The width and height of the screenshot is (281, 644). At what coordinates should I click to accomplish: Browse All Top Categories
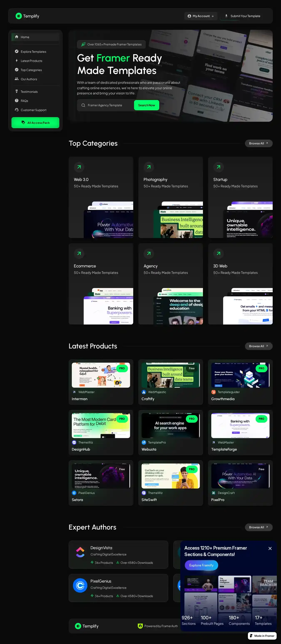pyautogui.click(x=259, y=143)
